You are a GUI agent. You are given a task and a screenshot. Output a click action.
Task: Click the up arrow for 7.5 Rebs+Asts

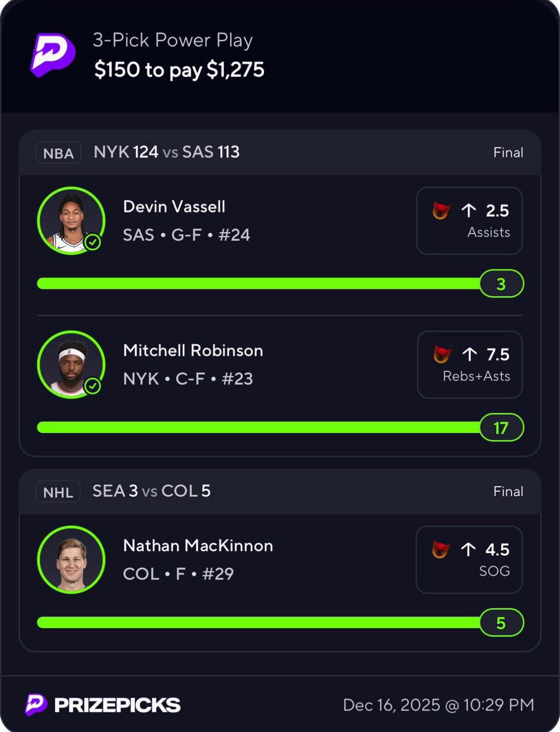point(470,355)
